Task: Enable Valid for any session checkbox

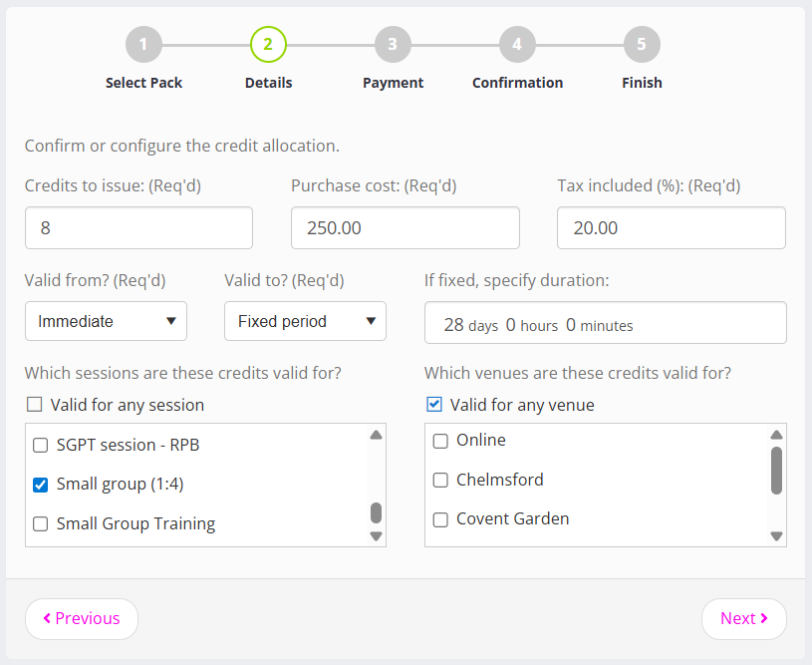Action: click(x=35, y=405)
